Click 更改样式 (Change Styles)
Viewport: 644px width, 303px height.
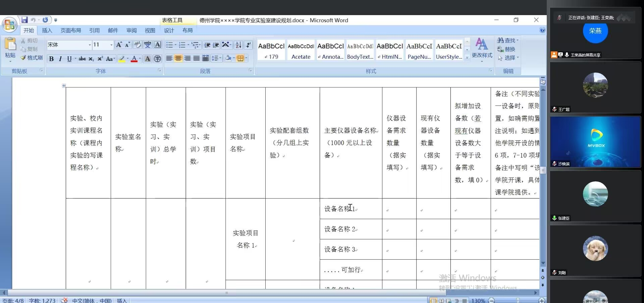(x=482, y=49)
